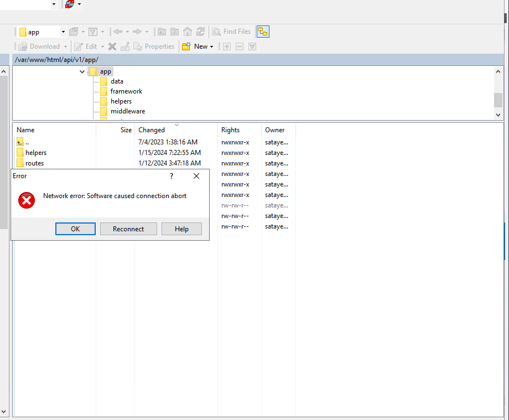Click the Help button in dialog
This screenshot has width=509, height=420.
181,229
